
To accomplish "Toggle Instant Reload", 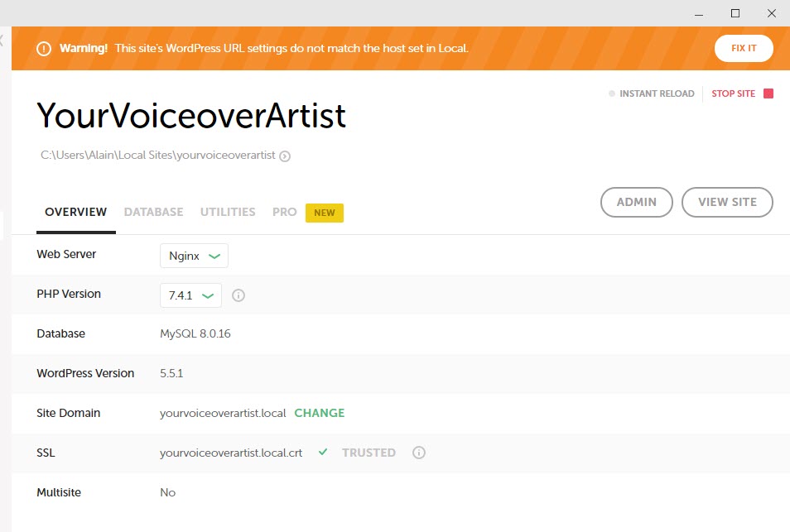I will click(x=652, y=93).
